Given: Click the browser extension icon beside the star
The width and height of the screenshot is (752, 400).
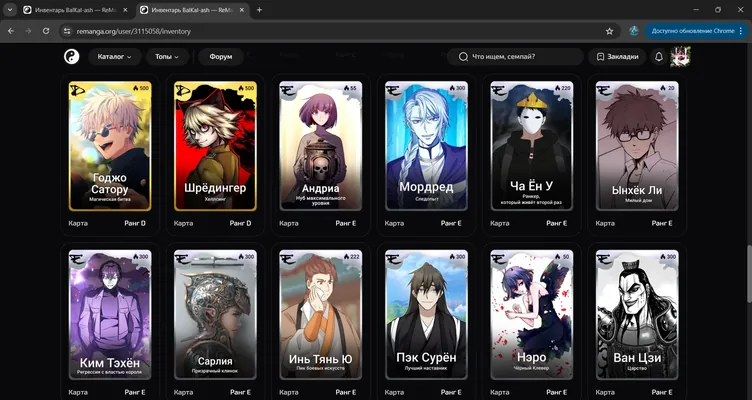Looking at the screenshot, I should [x=634, y=31].
